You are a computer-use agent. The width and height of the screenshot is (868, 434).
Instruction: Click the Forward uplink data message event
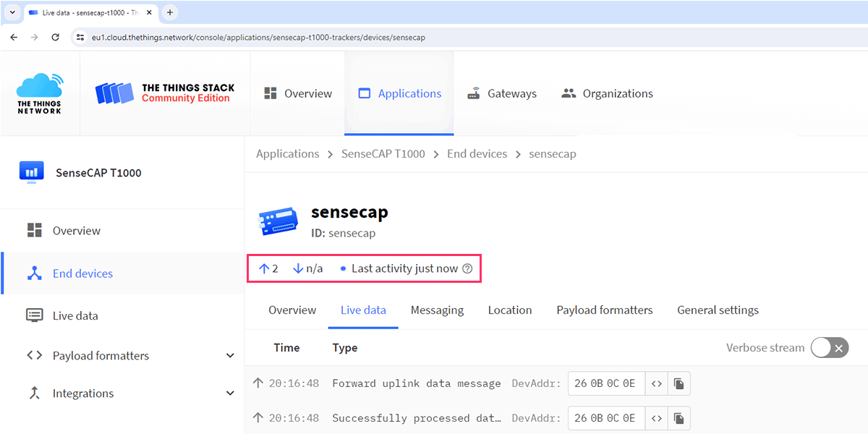tap(417, 383)
